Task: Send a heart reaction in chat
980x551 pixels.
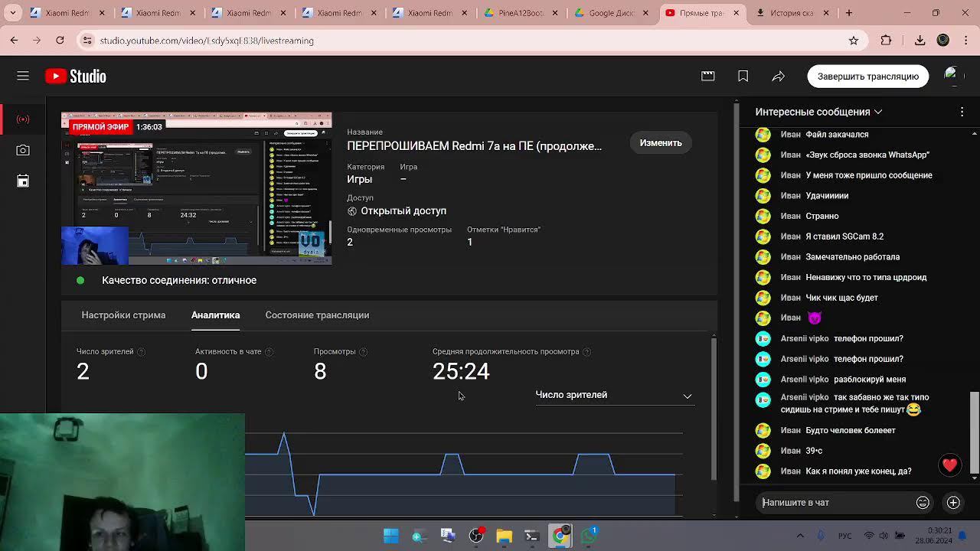Action: pos(950,465)
